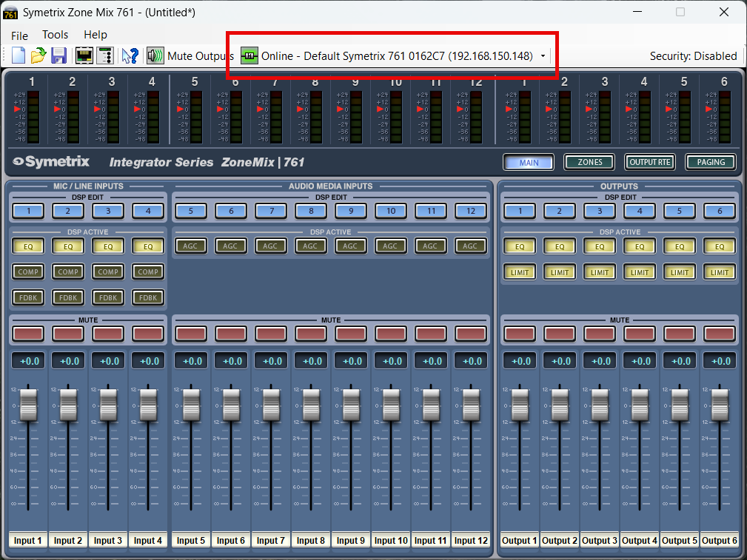
Task: Click the Input 1 fader knob
Action: (28, 405)
